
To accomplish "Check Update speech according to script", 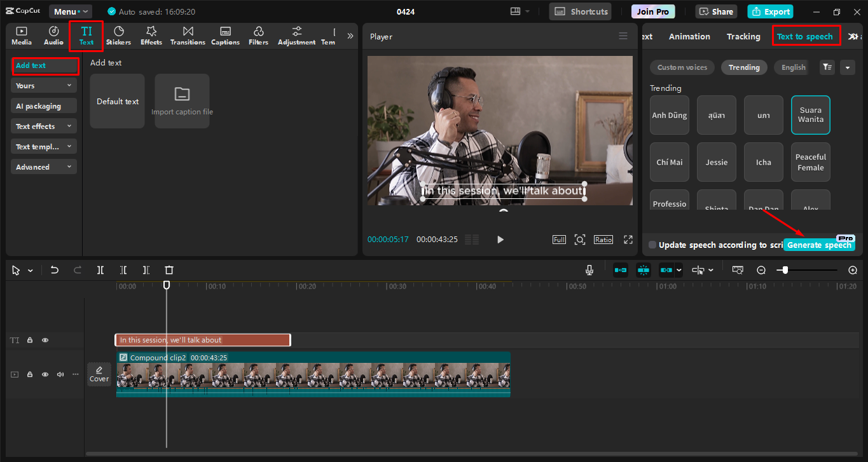I will coord(652,245).
